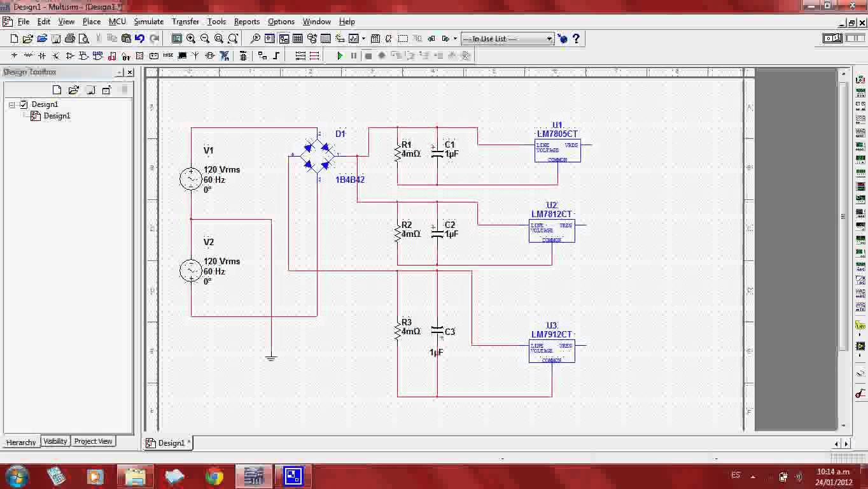Image resolution: width=868 pixels, height=489 pixels.
Task: Undo the last action
Action: tap(140, 39)
